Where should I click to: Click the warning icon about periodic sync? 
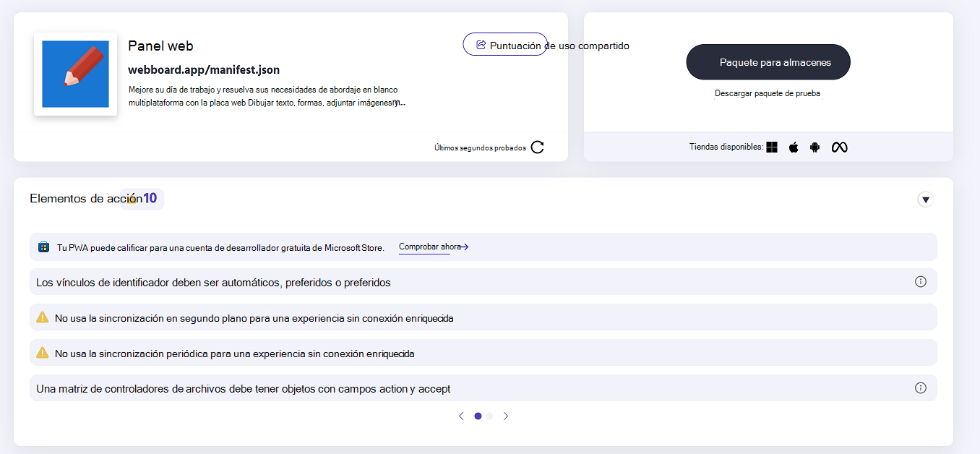coord(41,353)
